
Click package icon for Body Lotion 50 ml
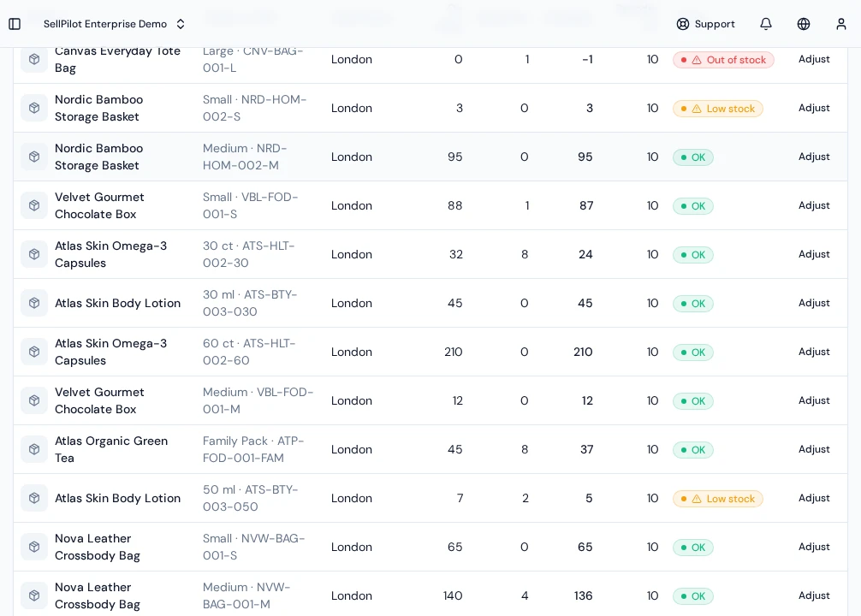tap(34, 498)
